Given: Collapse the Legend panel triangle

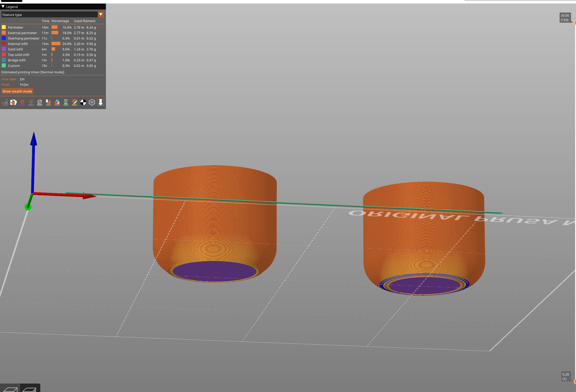Looking at the screenshot, I should click(x=3, y=6).
